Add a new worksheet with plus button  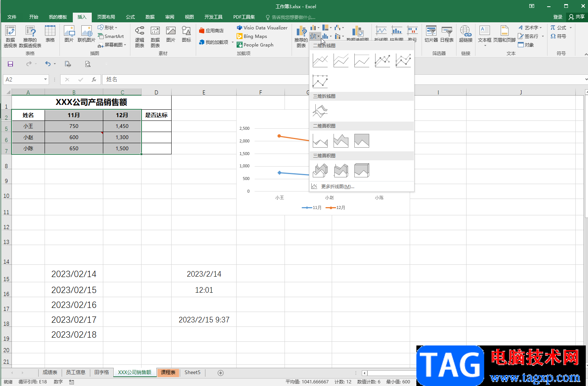pos(221,373)
